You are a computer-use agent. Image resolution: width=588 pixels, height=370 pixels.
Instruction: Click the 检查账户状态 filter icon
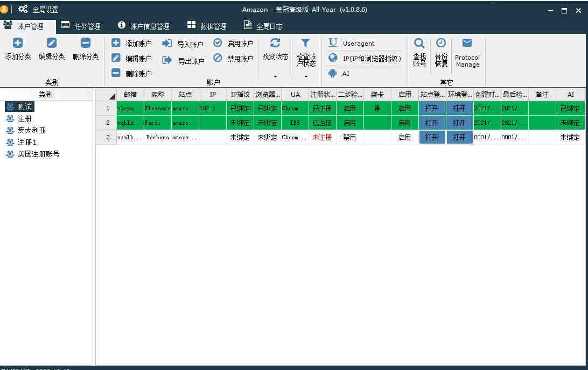tap(306, 43)
